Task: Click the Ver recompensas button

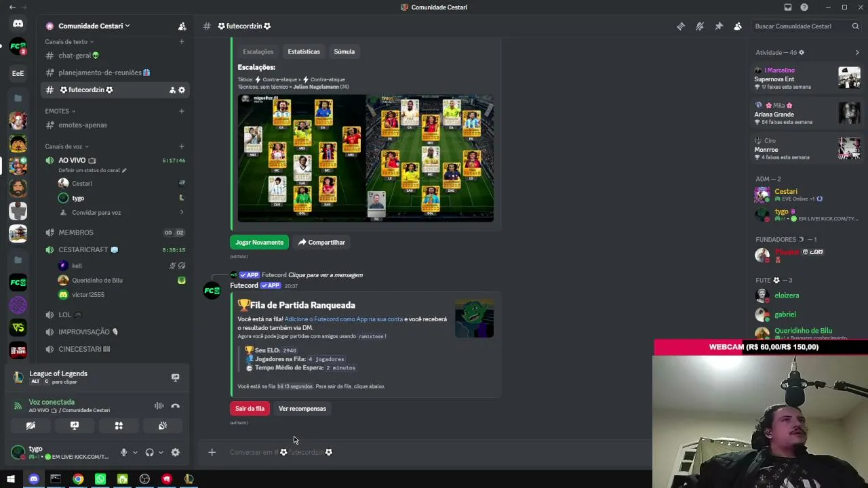Action: [302, 409]
